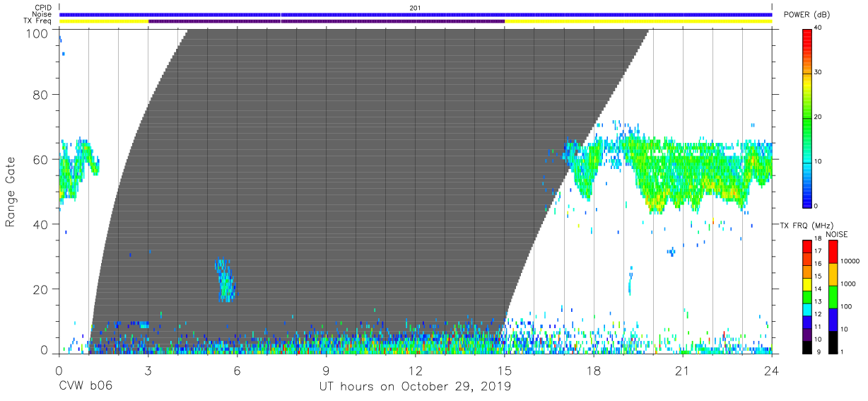Viewport: 868px width, 401px height.
Task: Click the 6 tick on the UT hours axis
Action: pos(237,370)
